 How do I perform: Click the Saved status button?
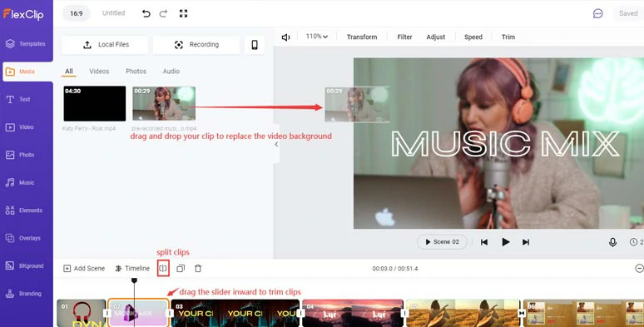click(628, 13)
